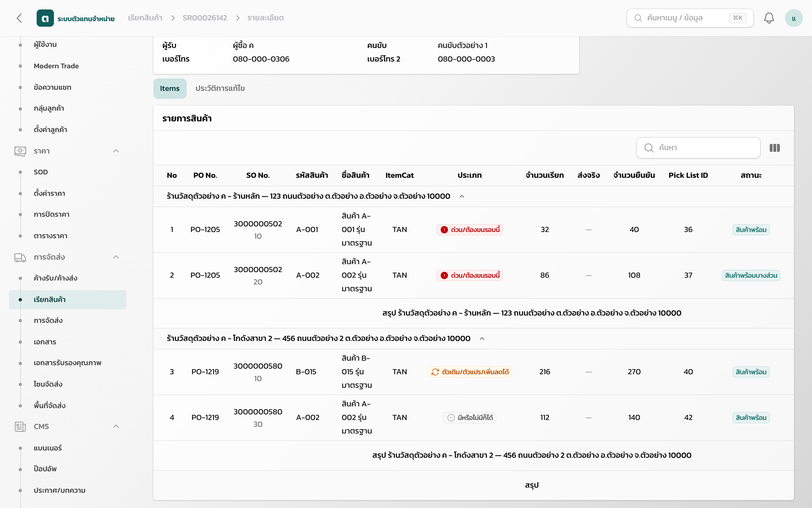Click สินค้าพร้อมบางส่วน status badge
The height and width of the screenshot is (508, 812).
[751, 275]
